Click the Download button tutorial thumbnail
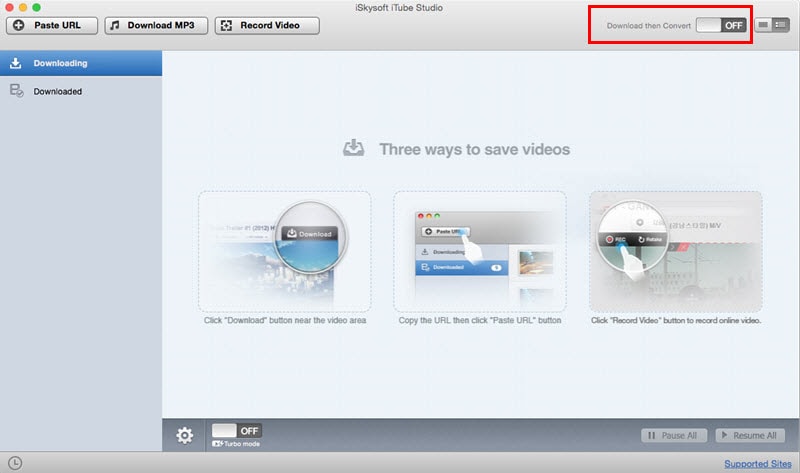 click(285, 252)
